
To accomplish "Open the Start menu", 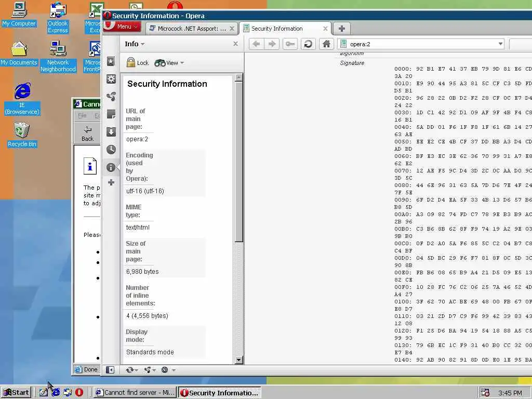I will (17, 393).
